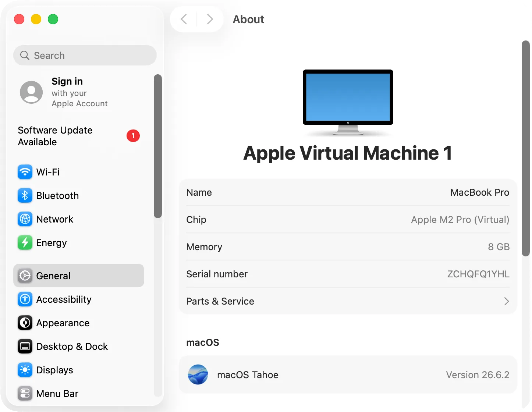The height and width of the screenshot is (412, 532).
Task: Click the macOS Tahoe logo icon
Action: coord(198,374)
